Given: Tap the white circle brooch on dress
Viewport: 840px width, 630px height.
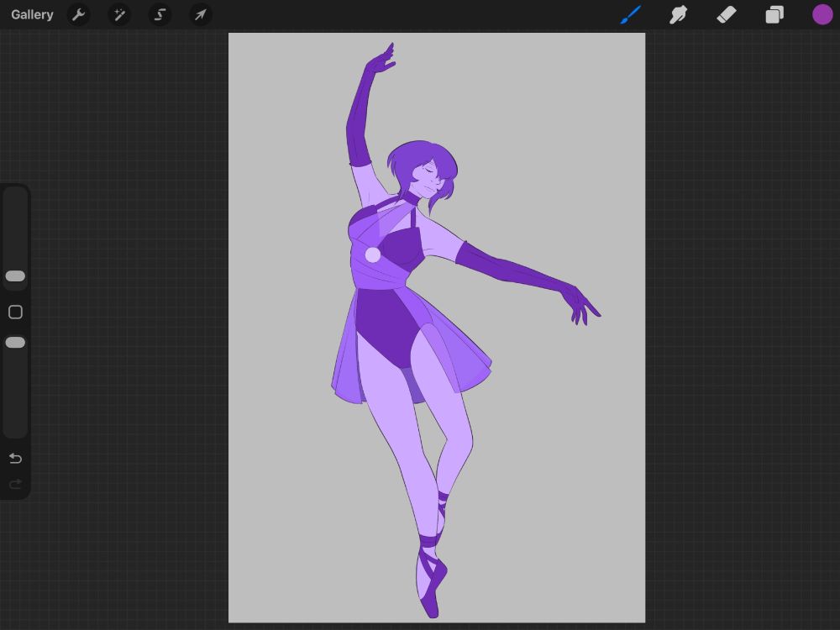Looking at the screenshot, I should [373, 255].
